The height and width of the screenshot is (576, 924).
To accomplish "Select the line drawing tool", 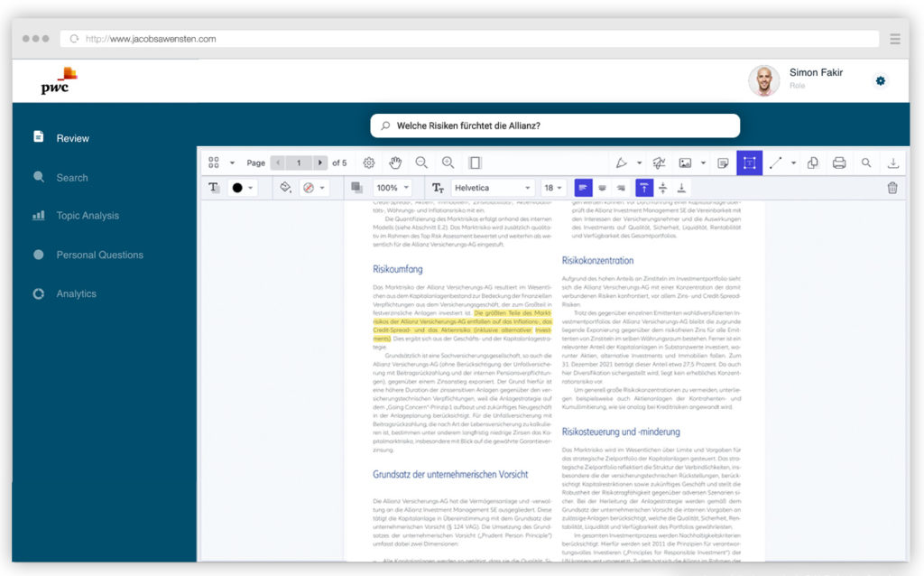I will pos(775,163).
